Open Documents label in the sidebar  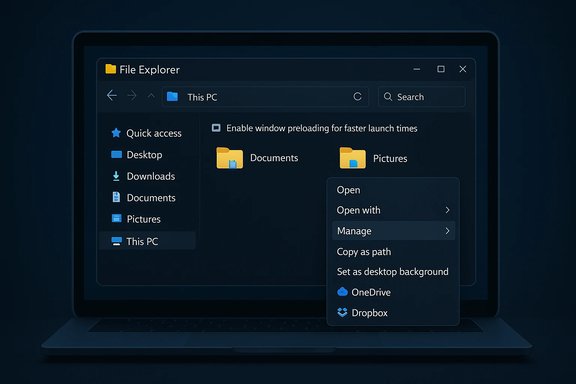[151, 198]
